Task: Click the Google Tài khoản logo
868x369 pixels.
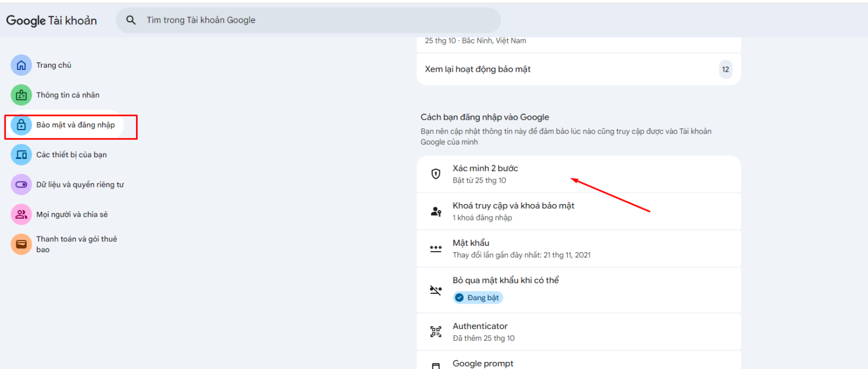Action: pos(52,21)
